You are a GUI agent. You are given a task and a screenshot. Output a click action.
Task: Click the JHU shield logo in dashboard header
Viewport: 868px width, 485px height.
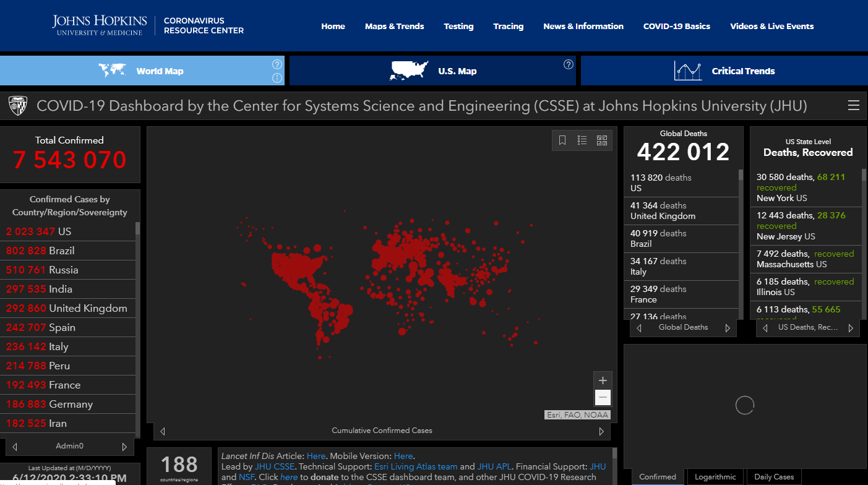(17, 106)
